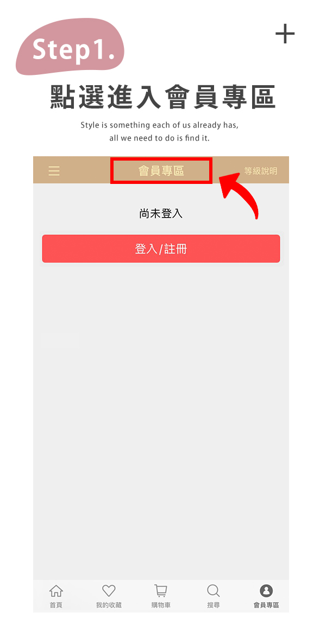Open the shopping cart icon
Image resolution: width=326 pixels, height=644 pixels.
point(161,591)
